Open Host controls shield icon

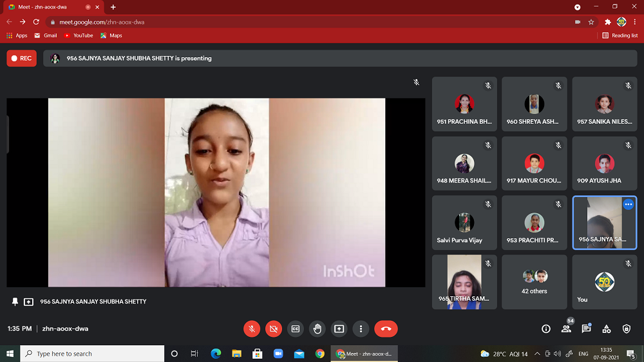click(627, 329)
